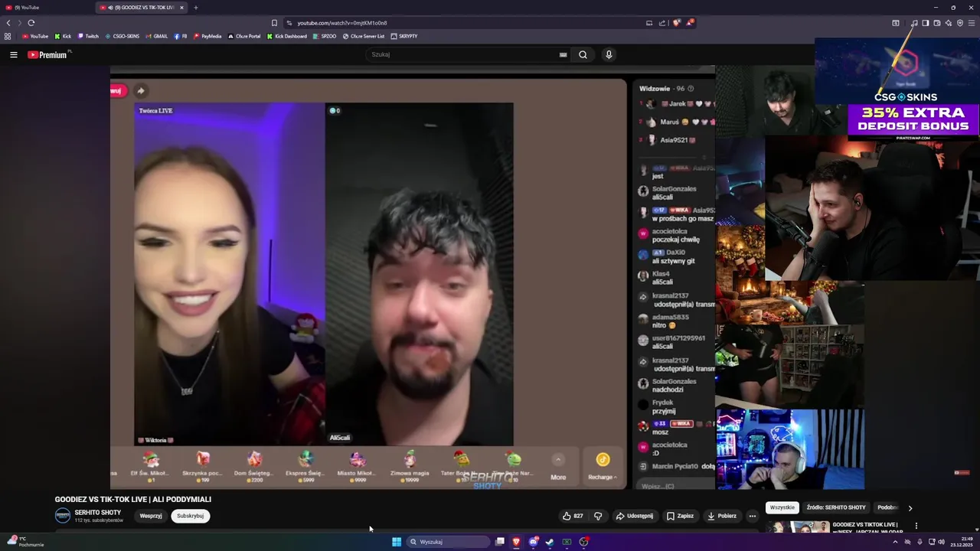Viewport: 980px width, 551px height.
Task: Open the taskbar volume icon
Action: (x=941, y=542)
